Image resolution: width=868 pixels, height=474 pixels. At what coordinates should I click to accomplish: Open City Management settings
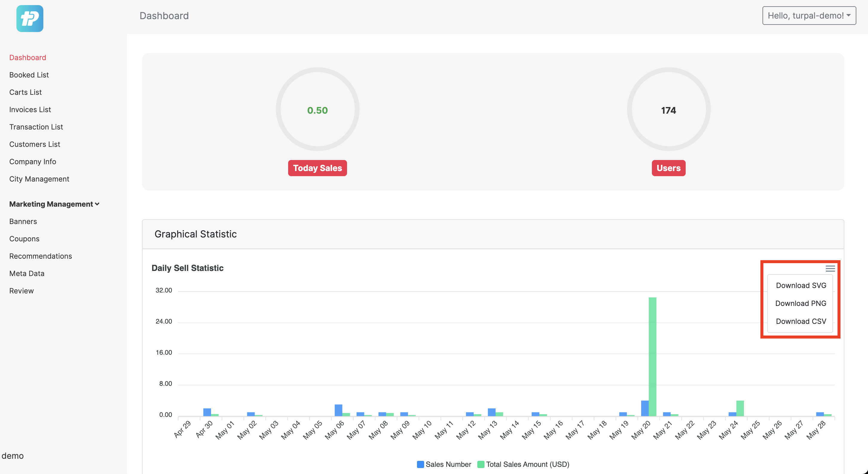(39, 179)
